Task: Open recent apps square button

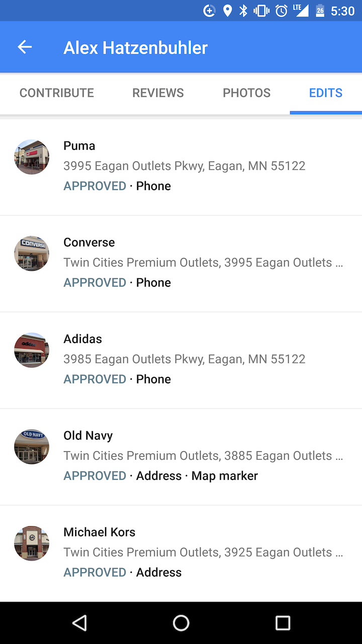Action: (x=283, y=623)
